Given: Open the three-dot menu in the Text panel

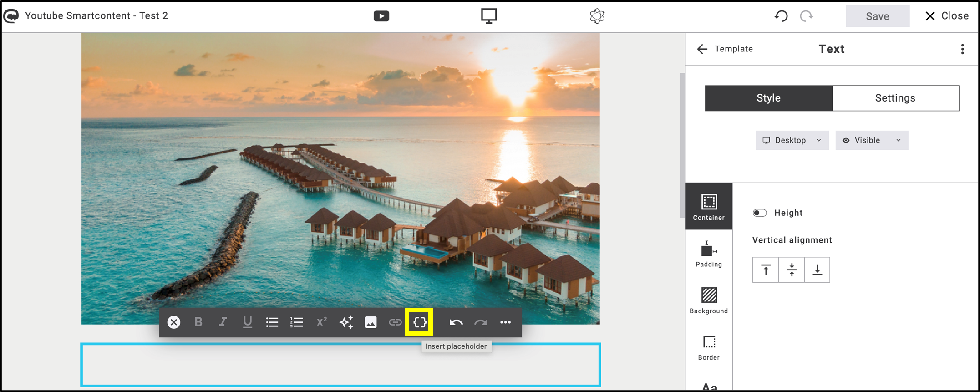Looking at the screenshot, I should point(962,49).
